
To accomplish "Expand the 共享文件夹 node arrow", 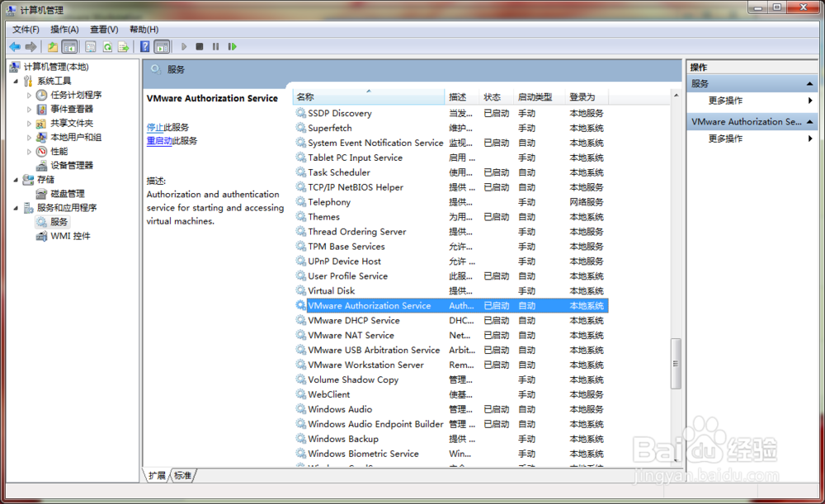I will [29, 124].
